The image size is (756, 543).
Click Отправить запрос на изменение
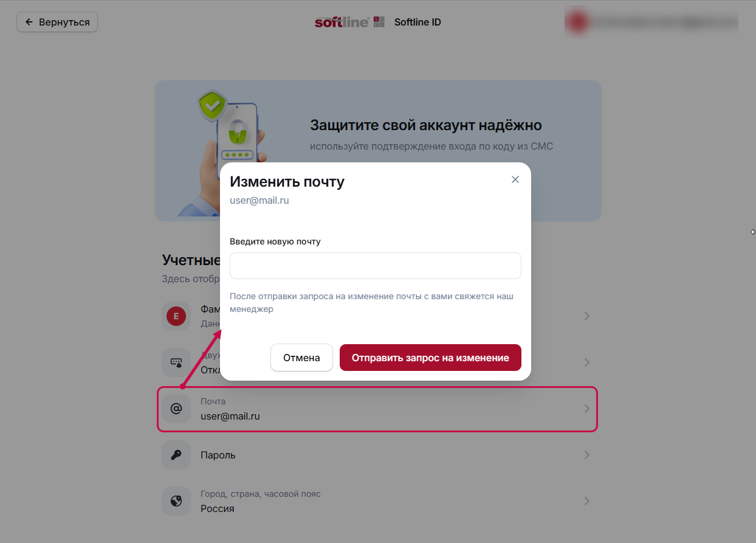[430, 358]
